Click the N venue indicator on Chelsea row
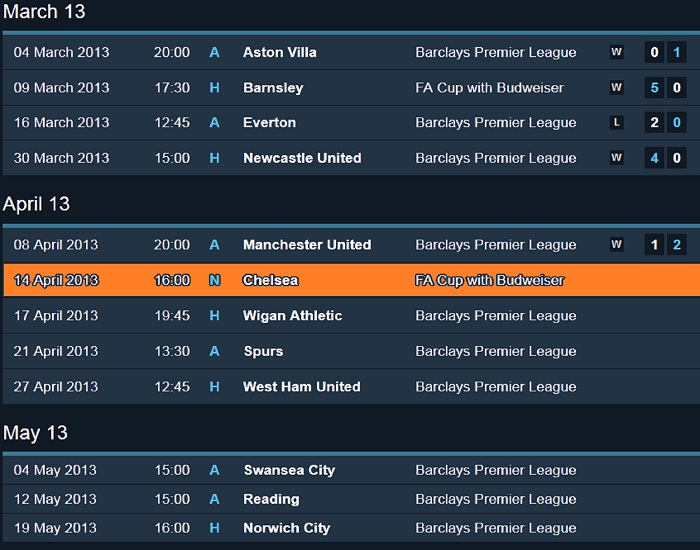 click(x=215, y=280)
